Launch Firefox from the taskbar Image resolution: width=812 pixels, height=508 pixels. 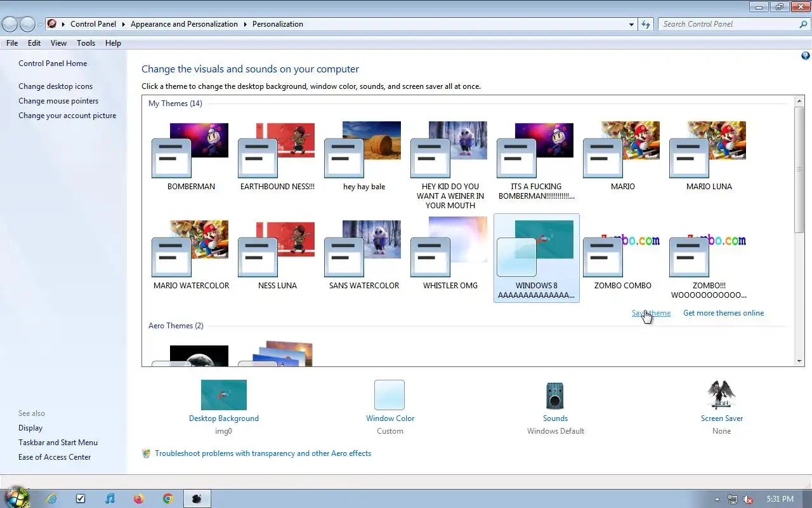139,498
